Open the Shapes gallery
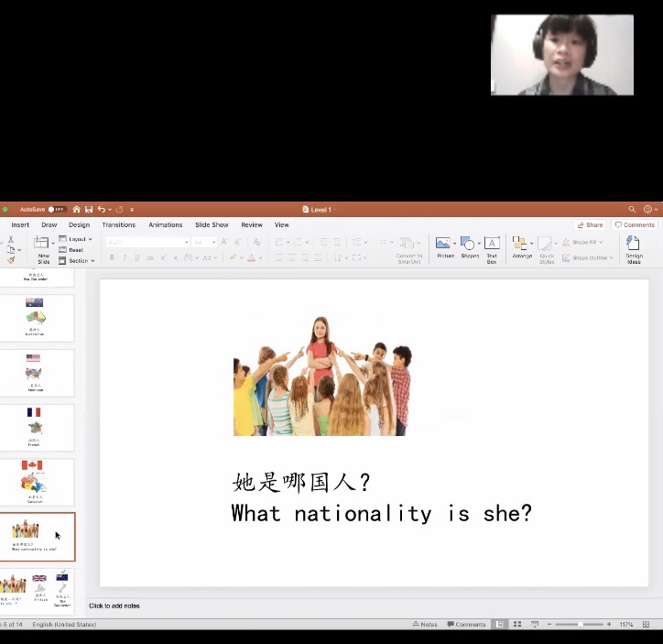The image size is (663, 644). click(x=469, y=245)
